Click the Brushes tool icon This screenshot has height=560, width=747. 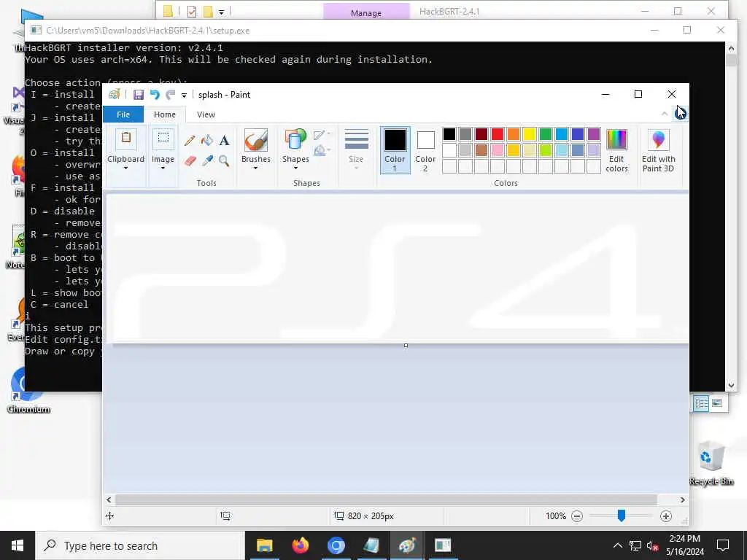(256, 141)
